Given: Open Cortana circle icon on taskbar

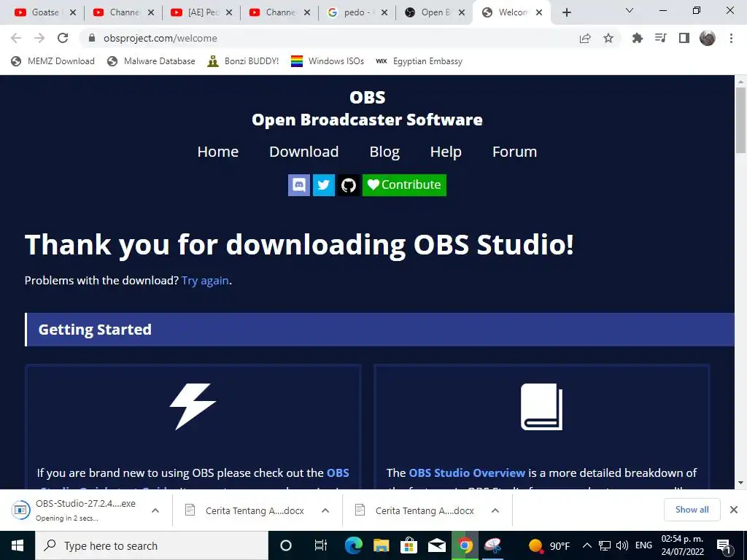Looking at the screenshot, I should click(x=286, y=545).
